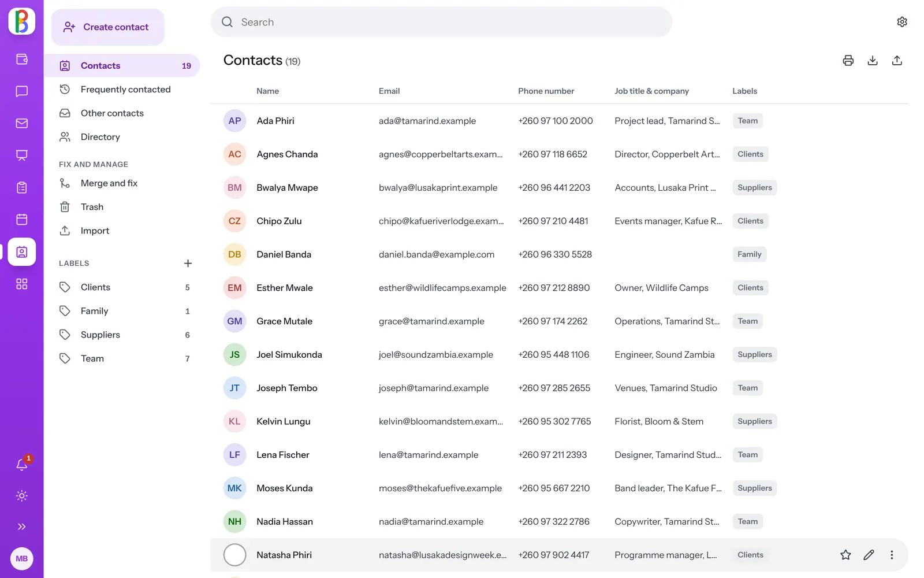Click email daniel.banda@example.com
The image size is (924, 578).
(x=437, y=254)
